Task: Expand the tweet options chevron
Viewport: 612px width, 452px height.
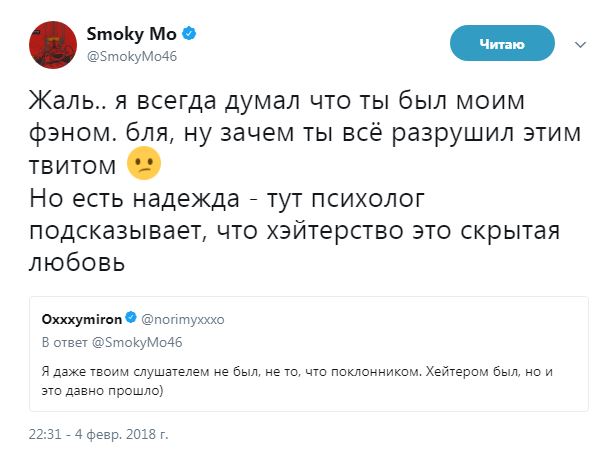Action: tap(581, 44)
